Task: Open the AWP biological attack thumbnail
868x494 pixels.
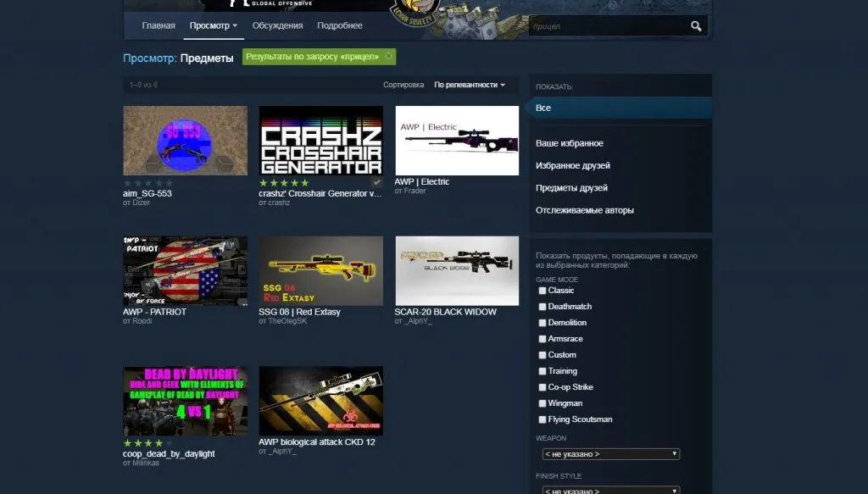Action: (320, 401)
